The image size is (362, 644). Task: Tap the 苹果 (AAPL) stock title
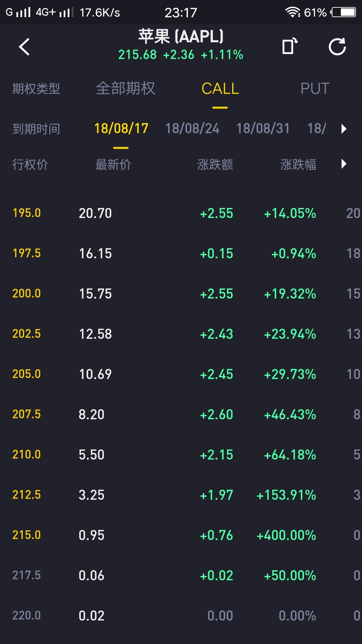click(x=181, y=36)
